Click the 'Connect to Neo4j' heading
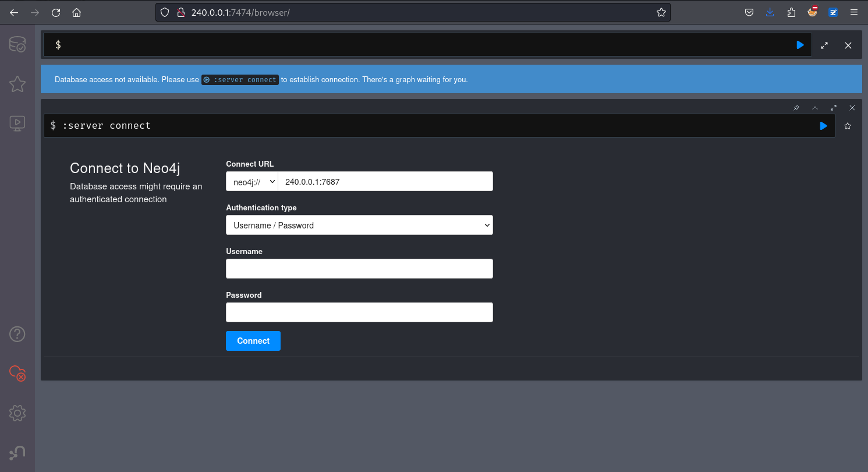Viewport: 868px width, 472px height. (125, 168)
